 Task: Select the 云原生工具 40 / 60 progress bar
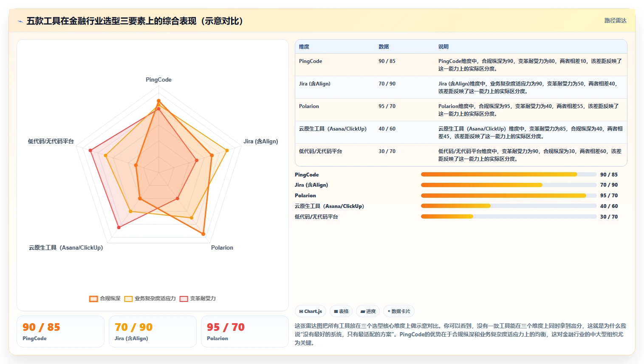[x=508, y=206]
